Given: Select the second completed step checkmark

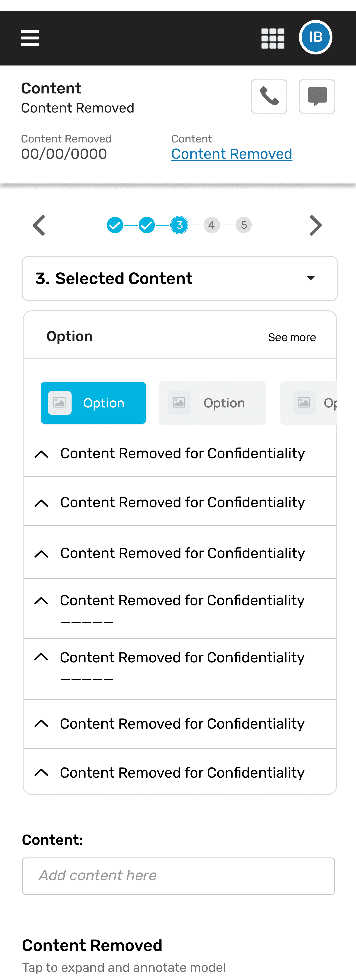Looking at the screenshot, I should 147,225.
